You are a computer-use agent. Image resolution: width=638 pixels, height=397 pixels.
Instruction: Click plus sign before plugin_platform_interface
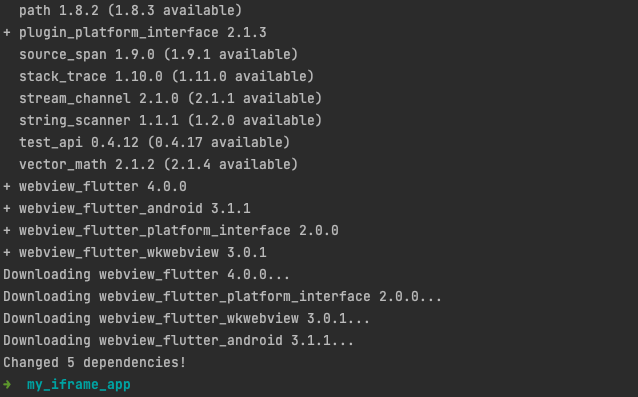click(7, 32)
